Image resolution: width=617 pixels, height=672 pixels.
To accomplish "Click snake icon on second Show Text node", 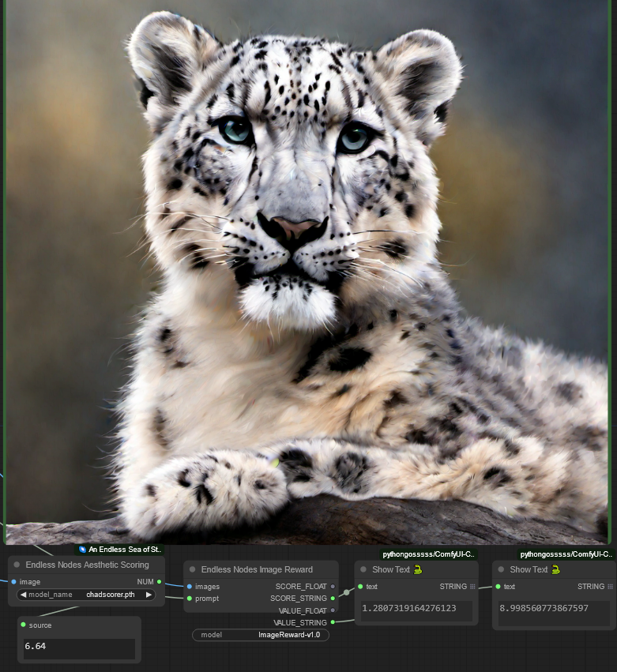I will click(x=555, y=569).
